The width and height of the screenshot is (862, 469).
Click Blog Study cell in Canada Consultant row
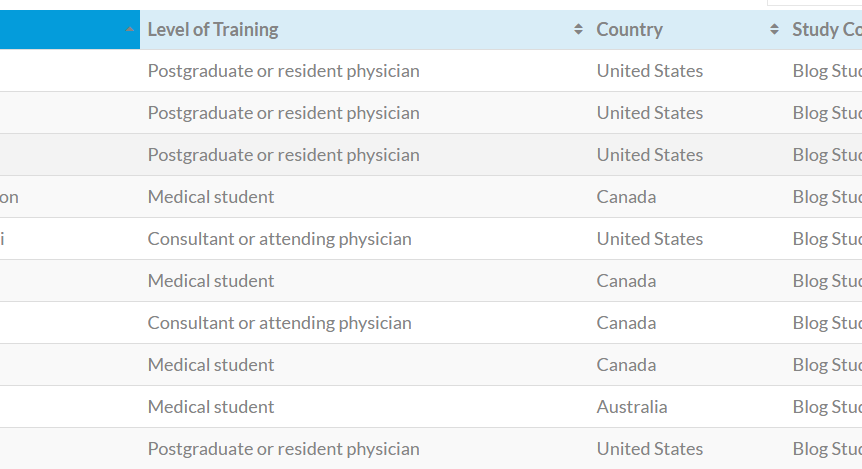[x=826, y=323]
